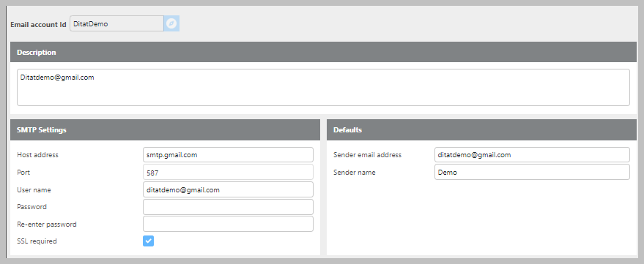Image resolution: width=644 pixels, height=264 pixels.
Task: Click the "Host address" label
Action: (x=38, y=155)
